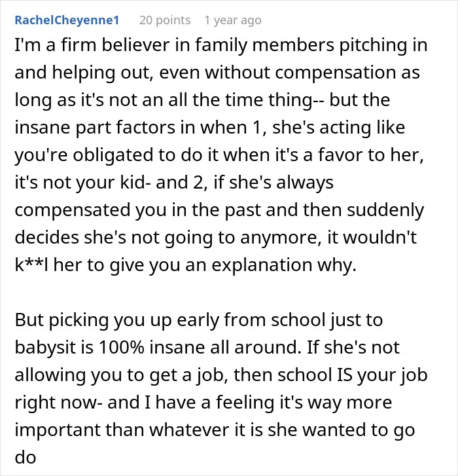This screenshot has height=476, width=458.
Task: Click the capitalized word 'IS' in second paragraph
Action: pos(345,375)
